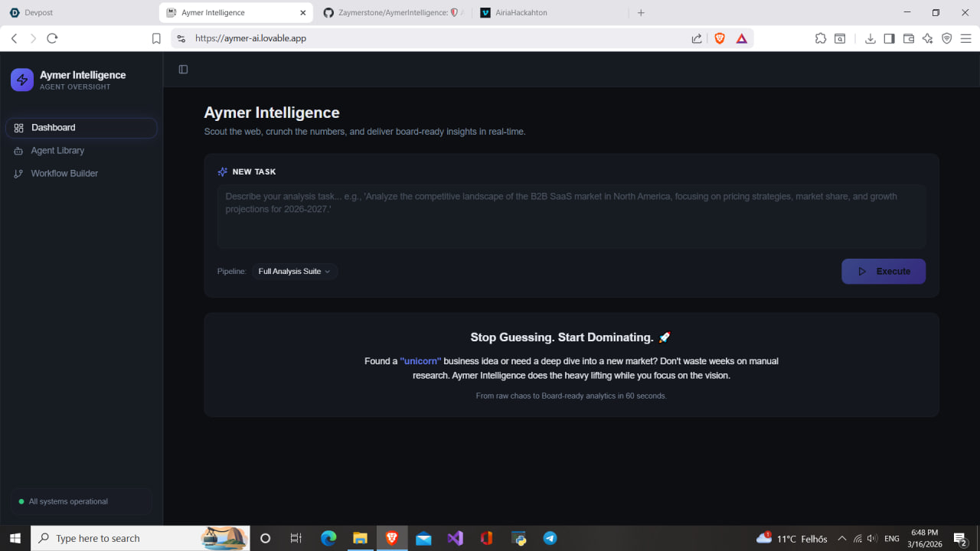The image size is (980, 551).
Task: Click the ENG language indicator
Action: coord(892,539)
